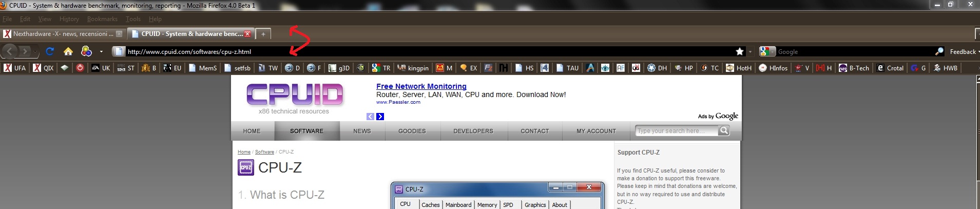Focus the CPUID site search field
The height and width of the screenshot is (209, 980).
click(676, 131)
